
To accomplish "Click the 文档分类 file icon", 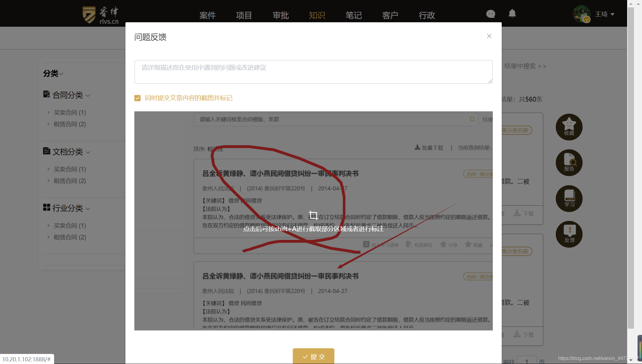I will point(47,151).
